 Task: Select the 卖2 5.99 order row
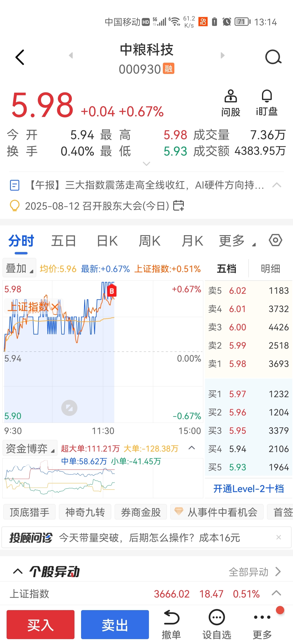(249, 345)
